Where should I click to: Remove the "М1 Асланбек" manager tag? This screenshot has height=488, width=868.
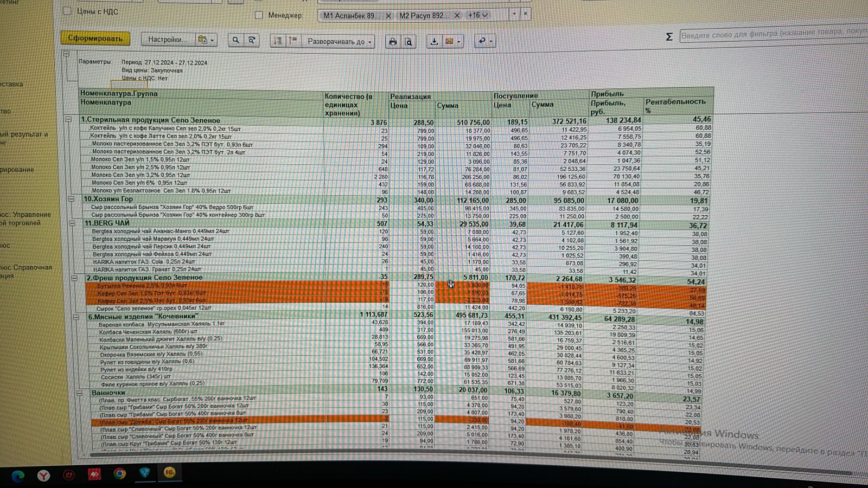pyautogui.click(x=388, y=16)
